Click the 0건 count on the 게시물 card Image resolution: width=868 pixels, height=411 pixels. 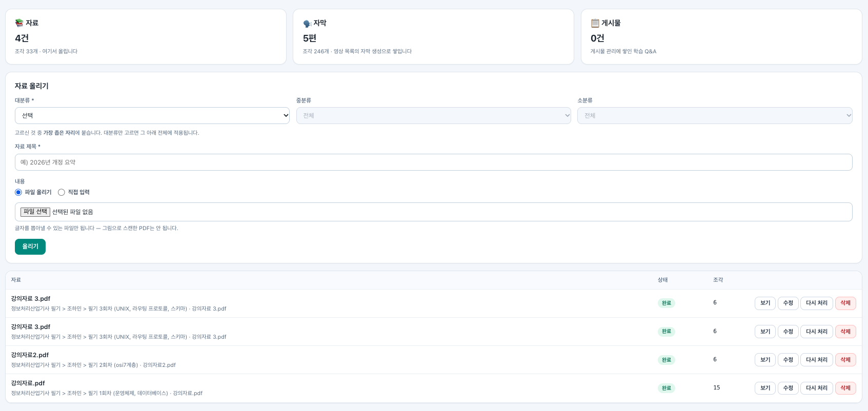pos(597,38)
